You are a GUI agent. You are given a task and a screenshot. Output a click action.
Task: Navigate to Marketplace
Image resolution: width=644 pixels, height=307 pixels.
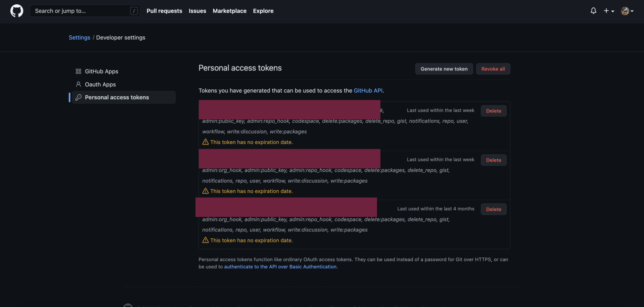click(x=229, y=11)
